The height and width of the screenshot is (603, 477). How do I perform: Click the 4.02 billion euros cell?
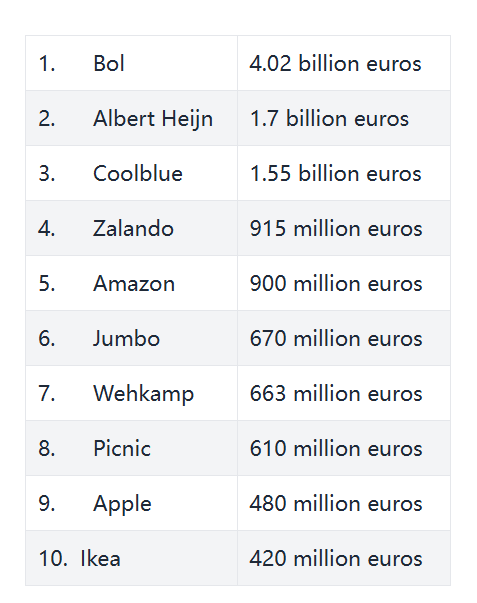click(344, 63)
